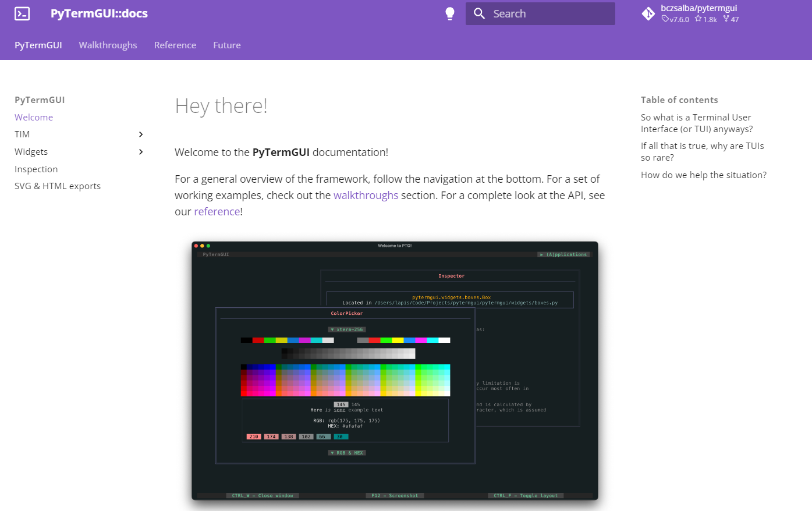Select the Future navigation tab

(x=226, y=45)
